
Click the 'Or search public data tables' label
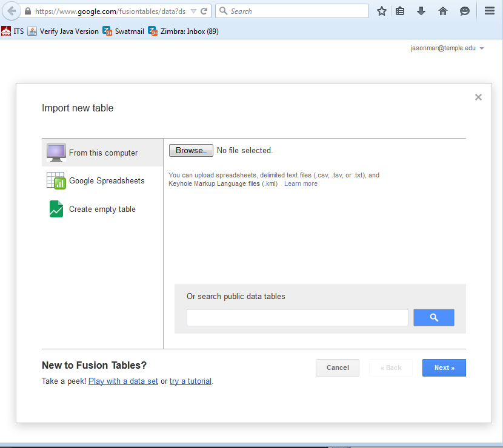coord(236,297)
